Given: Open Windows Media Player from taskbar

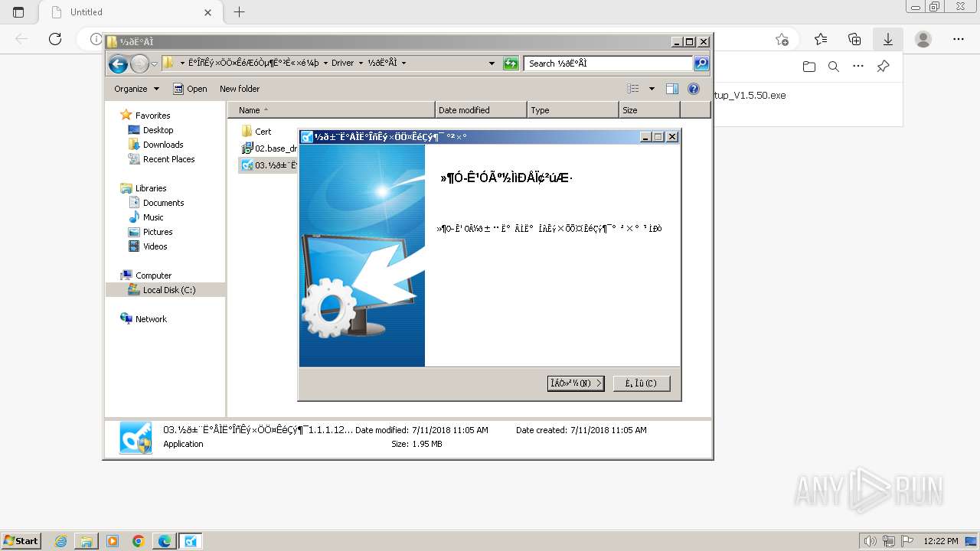Looking at the screenshot, I should [113, 541].
